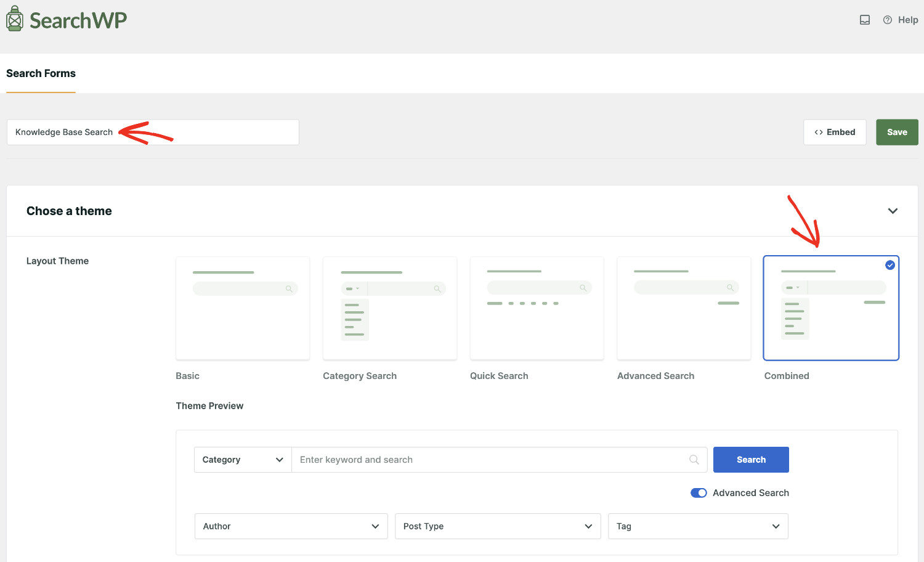Select the Basic layout theme
Screen dimensions: 924x562
(x=242, y=307)
